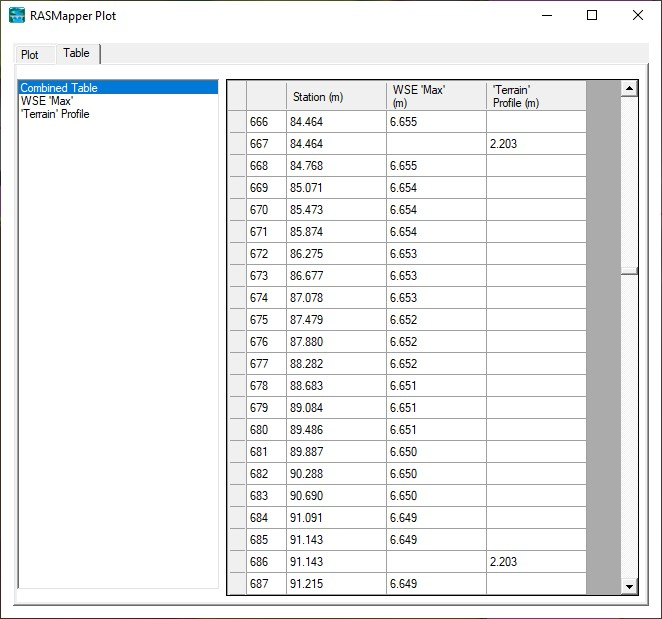Click station cell 89.486
This screenshot has width=662, height=619.
[x=336, y=429]
